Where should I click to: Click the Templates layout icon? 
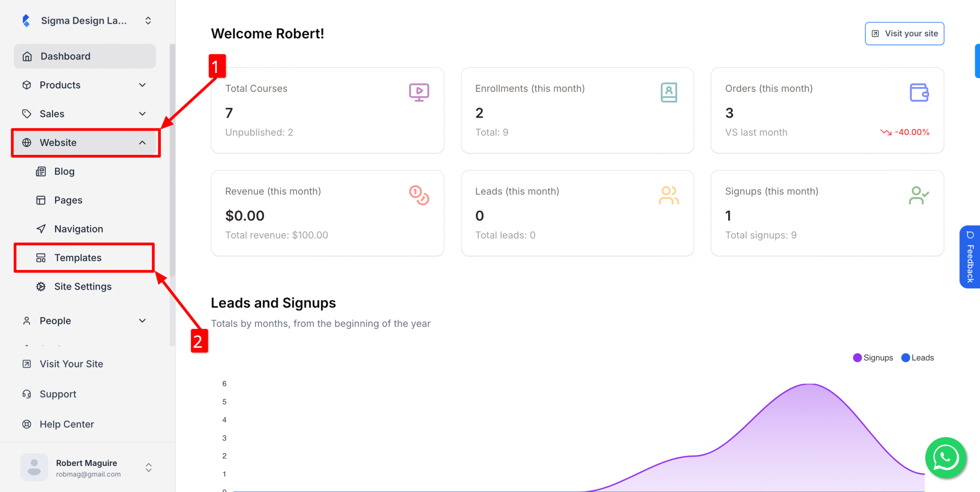click(41, 257)
